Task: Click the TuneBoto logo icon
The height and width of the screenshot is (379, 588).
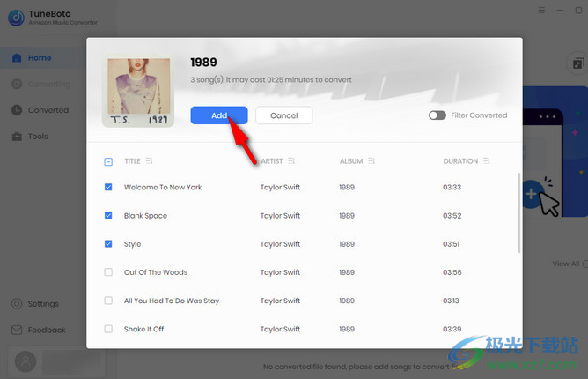Action: [16, 18]
